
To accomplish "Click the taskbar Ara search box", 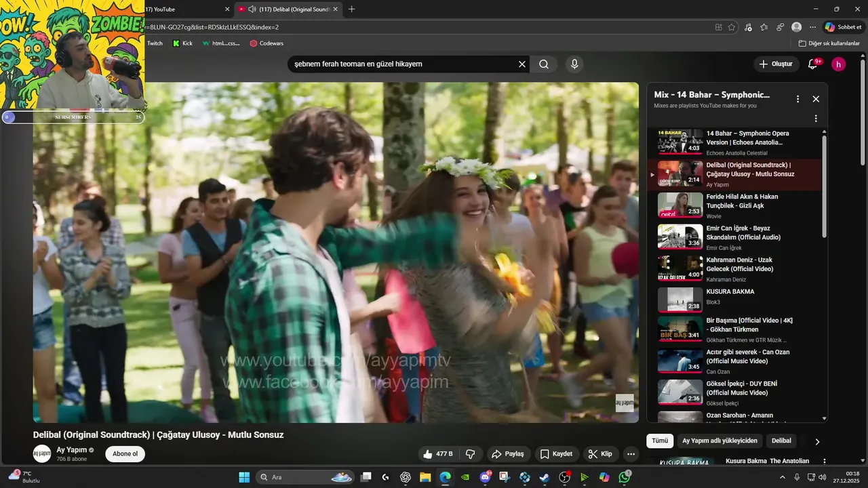I will tap(305, 477).
